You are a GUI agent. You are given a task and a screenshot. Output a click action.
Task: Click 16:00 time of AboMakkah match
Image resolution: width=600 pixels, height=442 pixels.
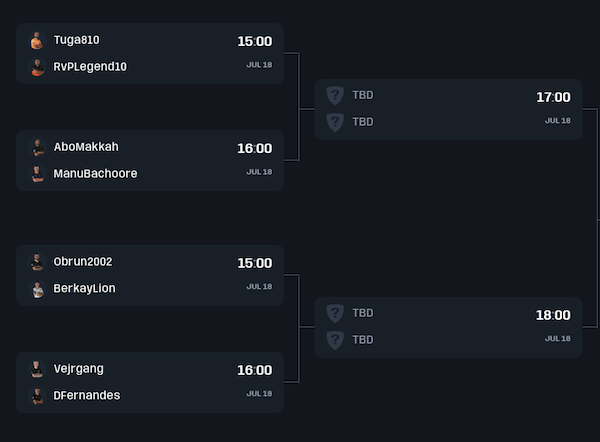tap(254, 149)
